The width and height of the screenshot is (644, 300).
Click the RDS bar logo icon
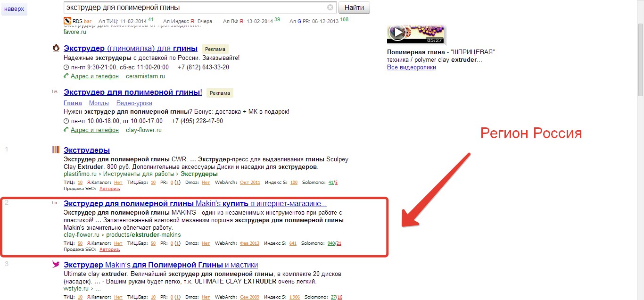(x=67, y=21)
